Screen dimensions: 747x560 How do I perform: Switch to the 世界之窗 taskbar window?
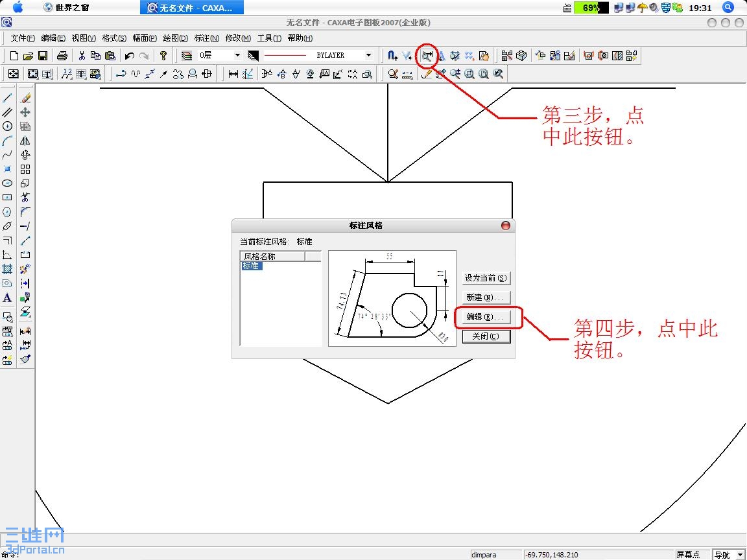(66, 8)
